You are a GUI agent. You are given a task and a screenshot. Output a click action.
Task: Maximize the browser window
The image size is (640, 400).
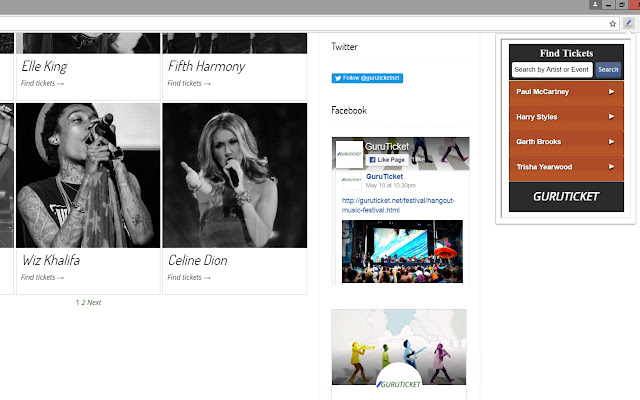622,4
